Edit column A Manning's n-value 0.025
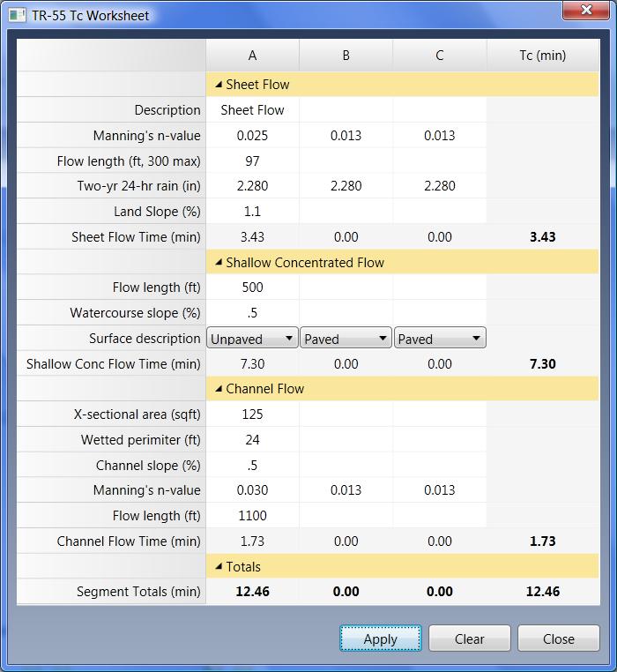617x672 pixels. tap(252, 136)
